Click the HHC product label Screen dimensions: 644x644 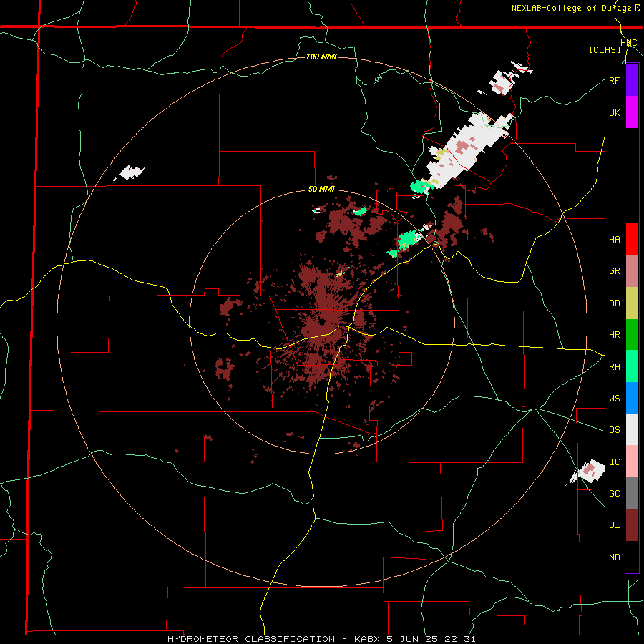pos(629,43)
